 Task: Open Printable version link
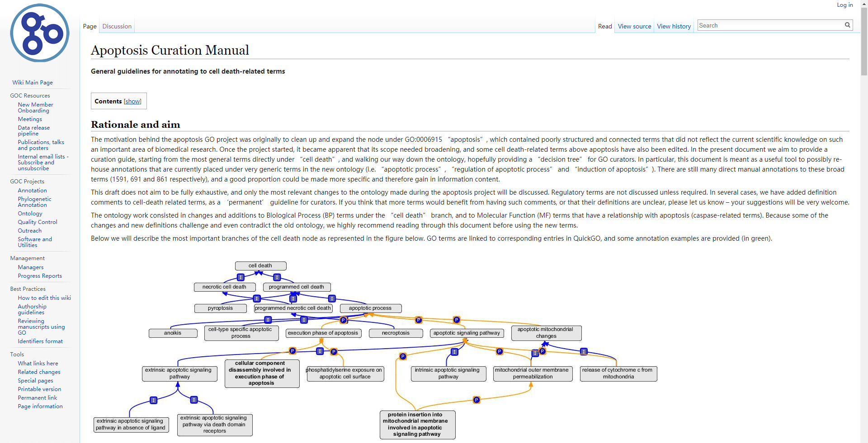coord(39,389)
